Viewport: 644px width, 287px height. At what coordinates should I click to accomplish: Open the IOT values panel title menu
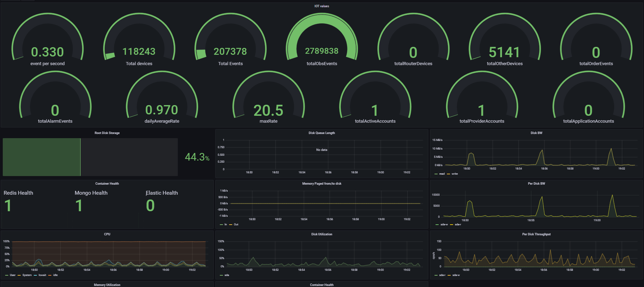click(x=321, y=6)
